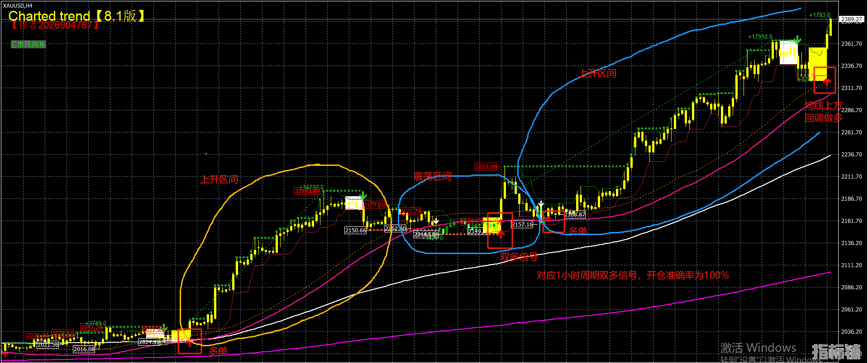Click the 2136.20 price axis value
This screenshot has height=363, width=868.
pyautogui.click(x=851, y=243)
